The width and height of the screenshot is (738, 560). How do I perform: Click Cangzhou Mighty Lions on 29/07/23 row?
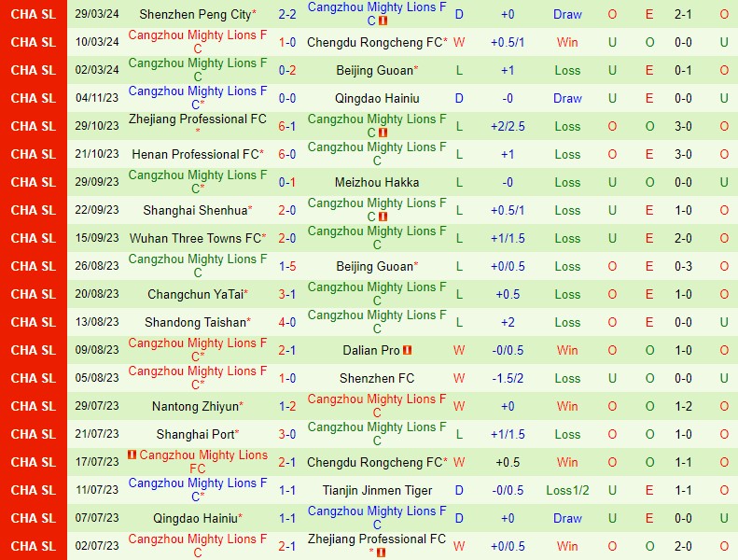(x=377, y=405)
